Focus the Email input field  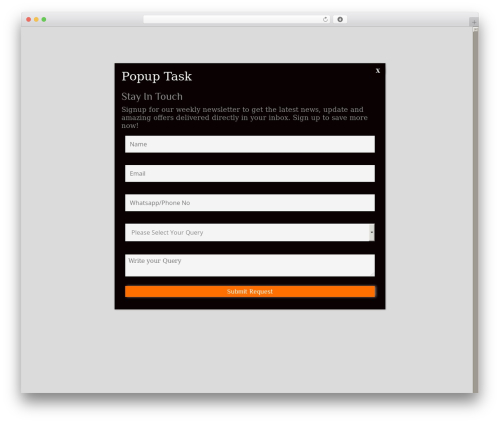250,173
